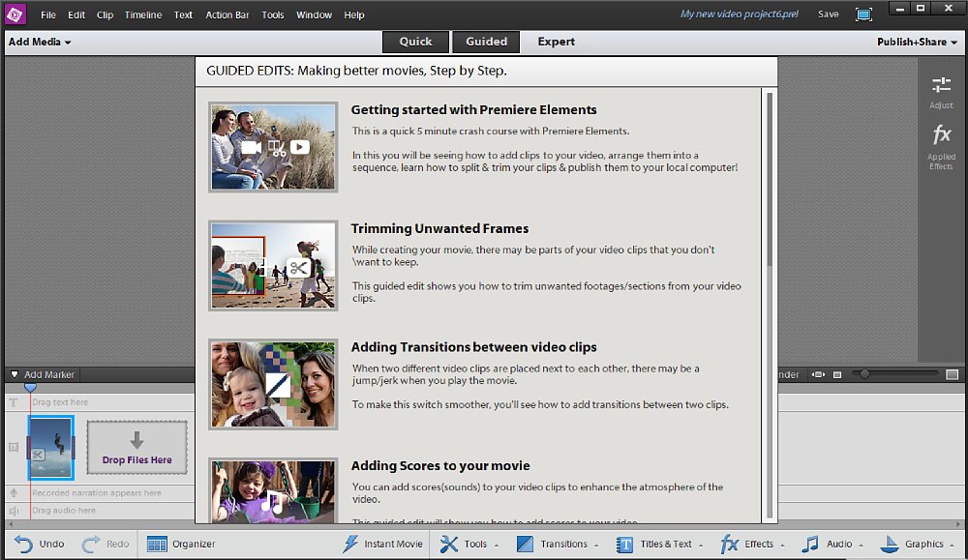Select Getting started with Premiere Elements title
This screenshot has height=560, width=968.
(x=473, y=110)
